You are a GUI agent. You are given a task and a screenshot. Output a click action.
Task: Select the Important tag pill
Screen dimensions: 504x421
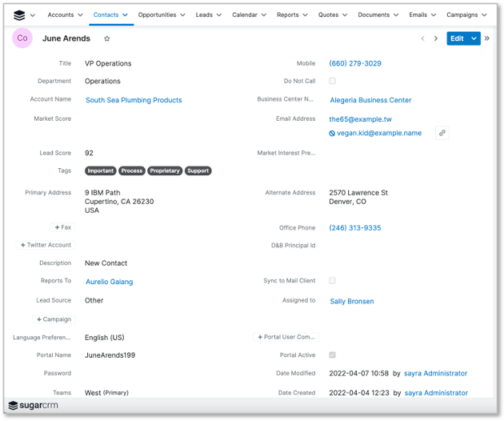101,170
